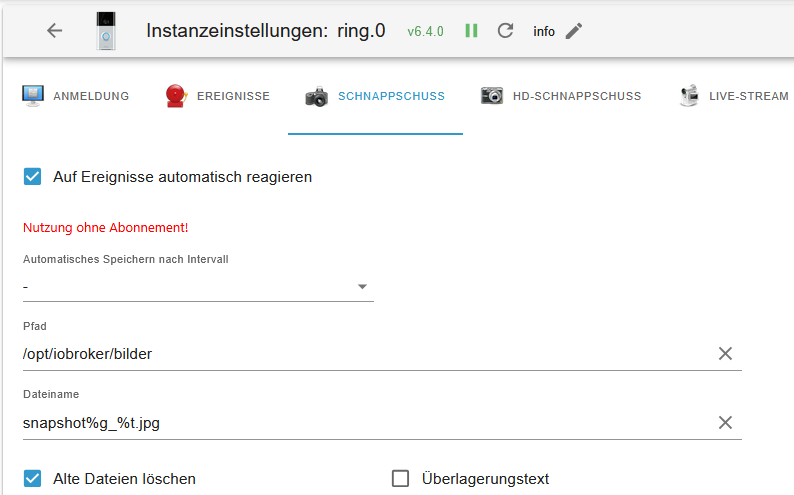Enable the Überlagerungstext checkbox

tap(401, 478)
